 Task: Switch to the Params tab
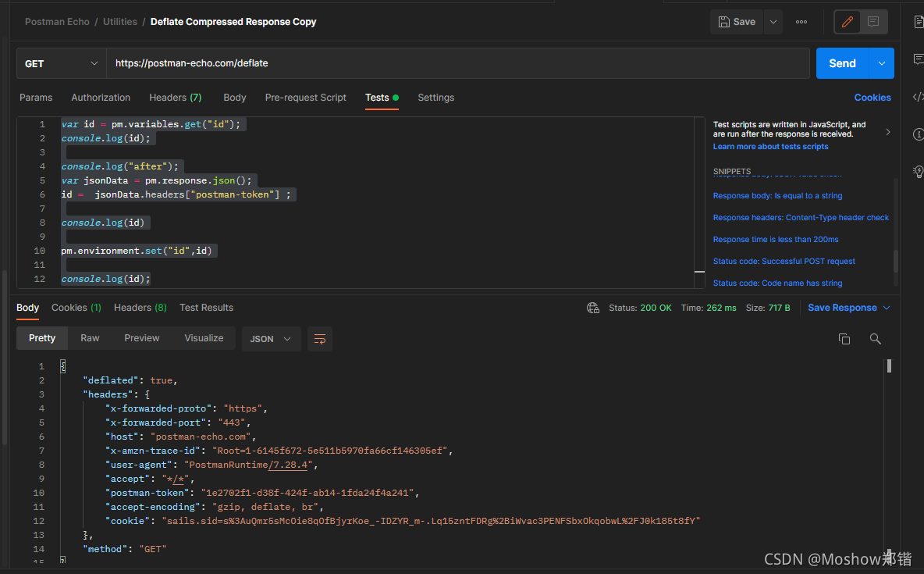[36, 98]
